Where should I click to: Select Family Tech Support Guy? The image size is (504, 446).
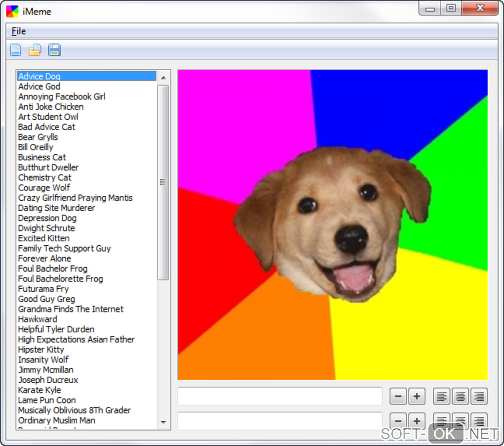[x=86, y=249]
